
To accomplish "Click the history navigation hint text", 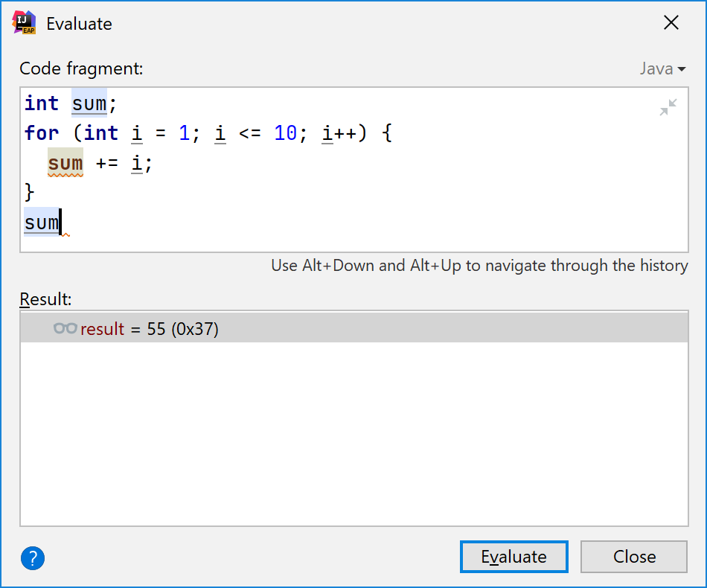I will 479,266.
